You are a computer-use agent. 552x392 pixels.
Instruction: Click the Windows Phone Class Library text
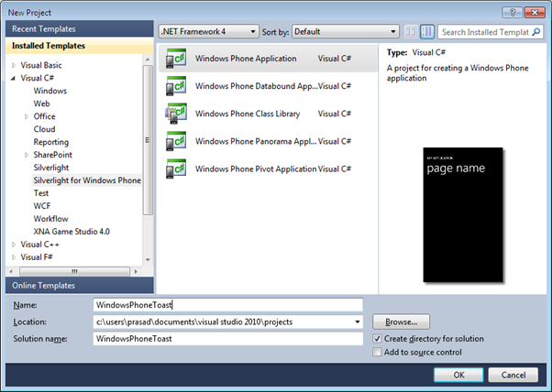click(x=248, y=114)
